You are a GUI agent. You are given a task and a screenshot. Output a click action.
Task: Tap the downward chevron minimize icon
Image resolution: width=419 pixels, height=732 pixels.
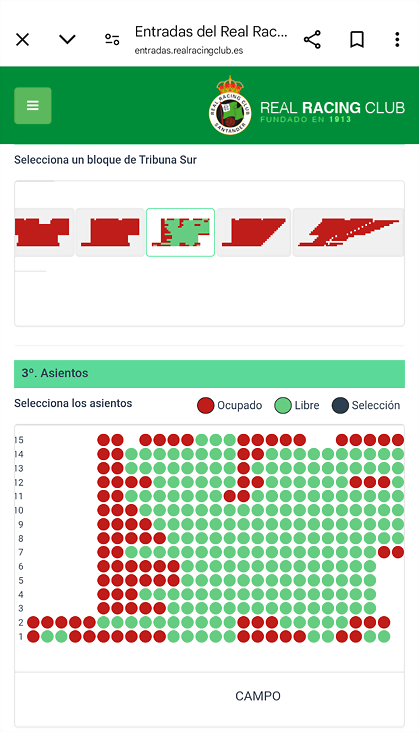pos(67,39)
